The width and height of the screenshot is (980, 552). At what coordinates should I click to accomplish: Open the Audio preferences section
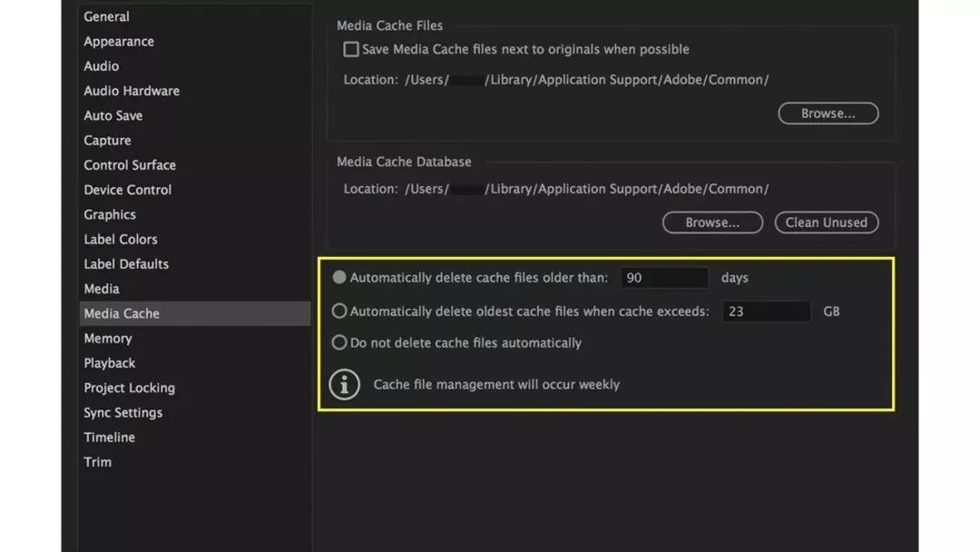(x=102, y=66)
